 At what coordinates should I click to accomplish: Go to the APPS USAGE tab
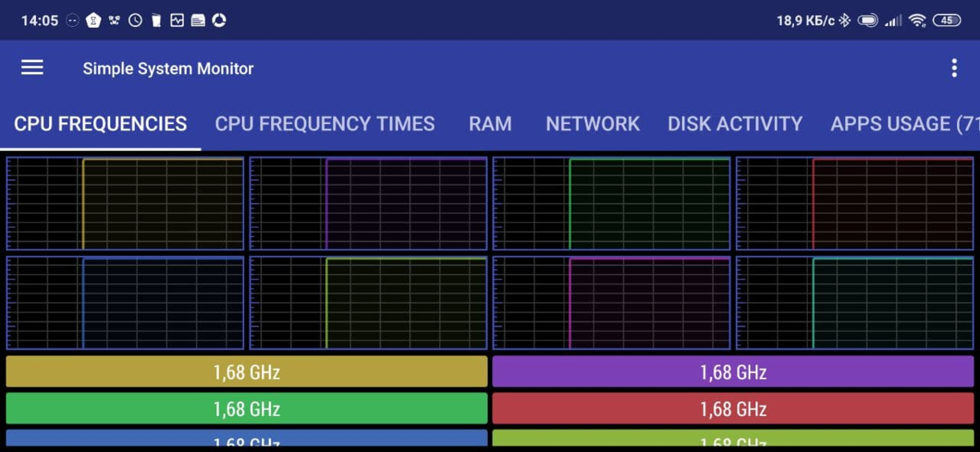[905, 124]
